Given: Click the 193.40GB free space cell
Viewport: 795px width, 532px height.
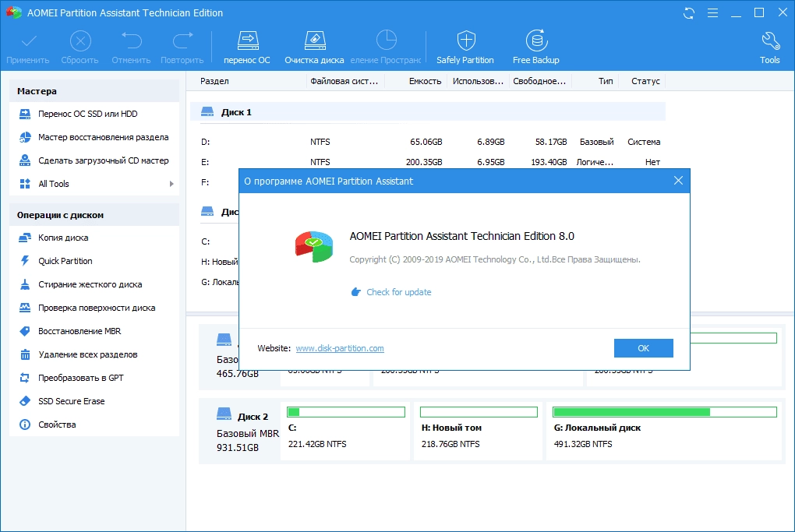Looking at the screenshot, I should (549, 162).
